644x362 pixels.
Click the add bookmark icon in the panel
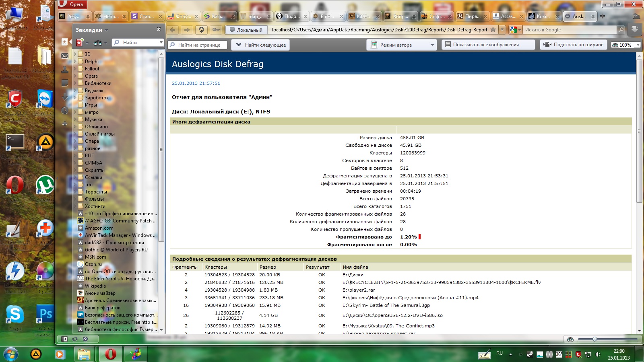[x=80, y=43]
